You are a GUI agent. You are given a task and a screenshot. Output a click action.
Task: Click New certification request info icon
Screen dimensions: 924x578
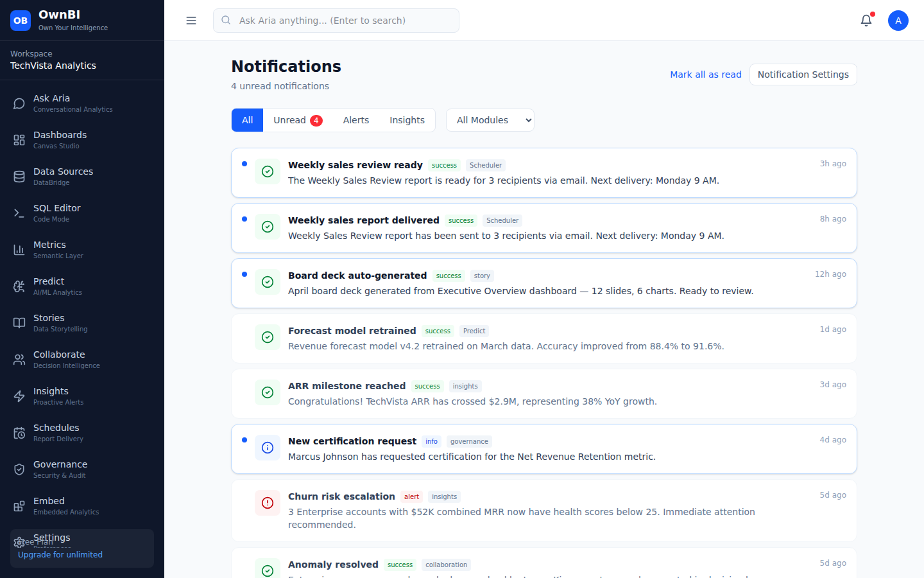268,448
